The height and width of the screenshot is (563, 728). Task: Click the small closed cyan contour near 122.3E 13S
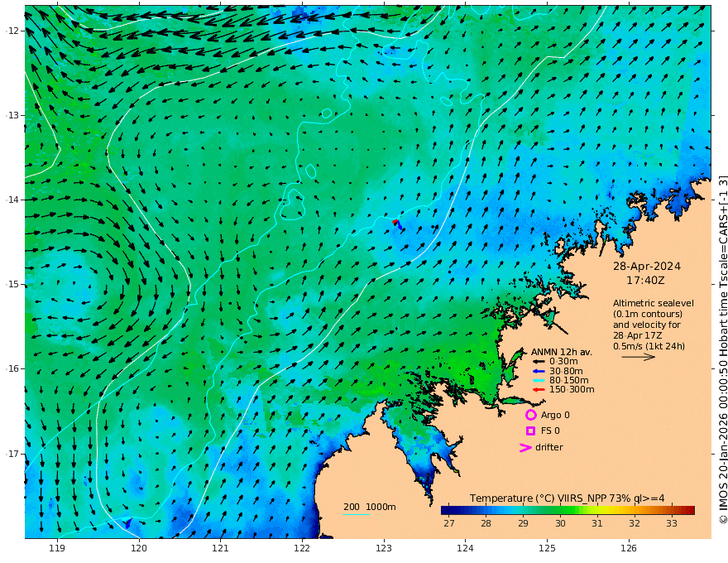click(x=327, y=113)
